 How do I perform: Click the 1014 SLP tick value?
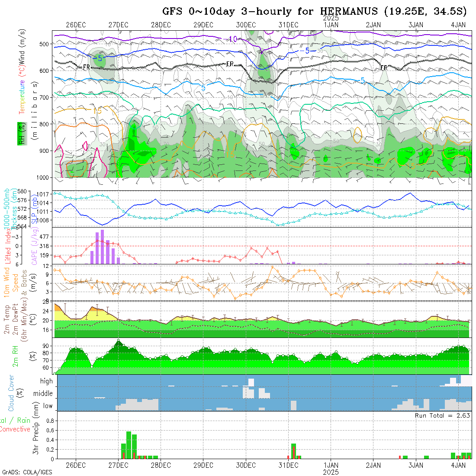click(x=43, y=203)
